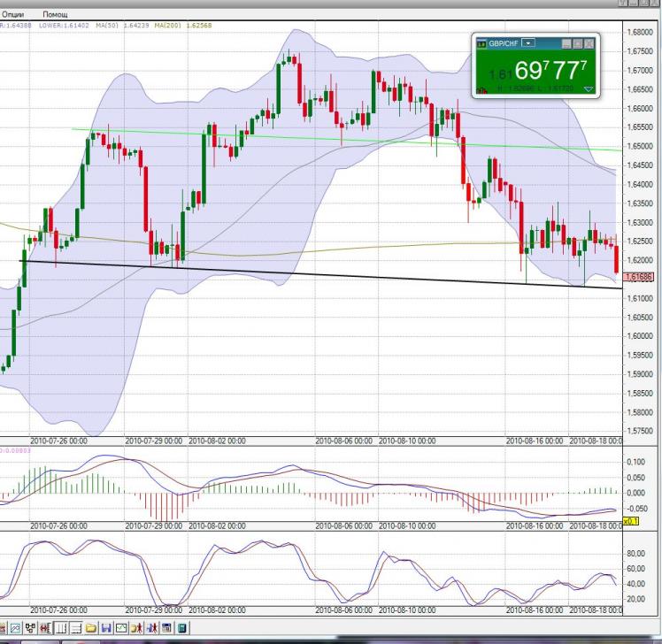The height and width of the screenshot is (644, 662).
Task: Click the 1,60000 price axis label
Action: coord(640,336)
